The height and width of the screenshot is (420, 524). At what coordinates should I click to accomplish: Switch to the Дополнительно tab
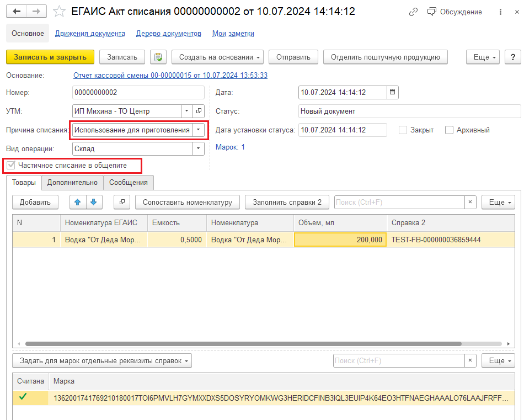(72, 182)
